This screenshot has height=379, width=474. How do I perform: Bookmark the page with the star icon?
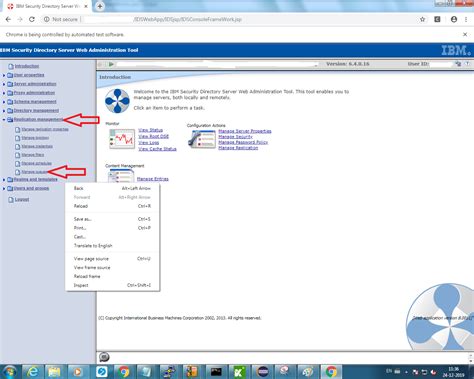tap(423, 19)
